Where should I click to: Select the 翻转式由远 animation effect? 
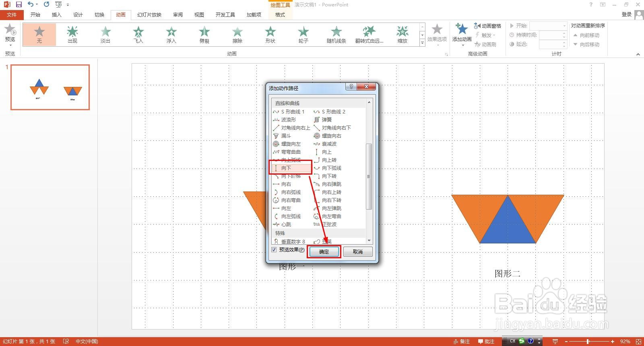pos(369,35)
